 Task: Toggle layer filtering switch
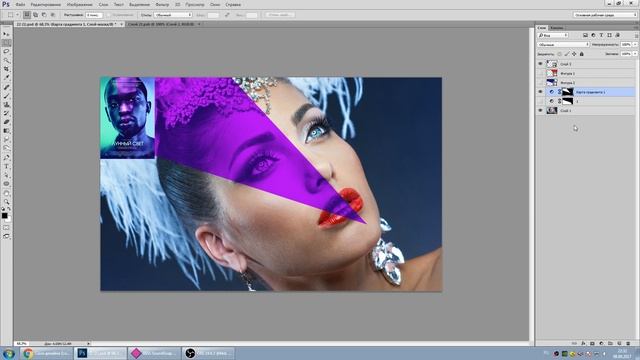(x=636, y=36)
